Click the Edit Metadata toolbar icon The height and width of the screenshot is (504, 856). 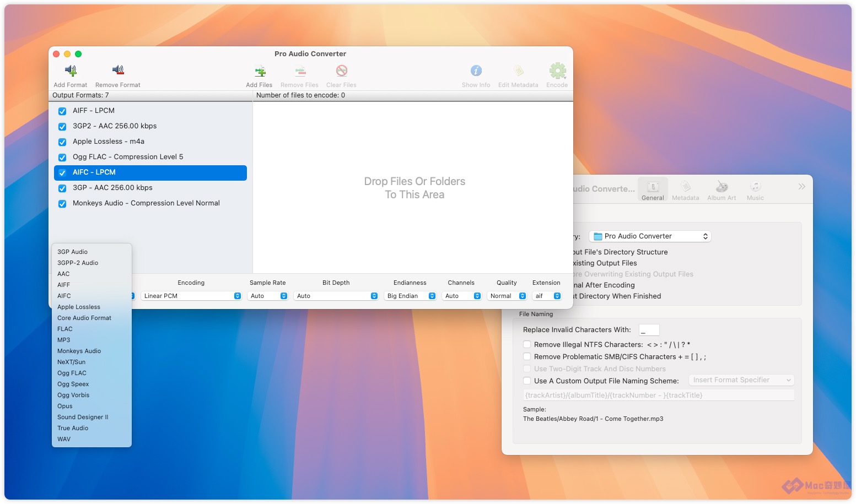(519, 71)
